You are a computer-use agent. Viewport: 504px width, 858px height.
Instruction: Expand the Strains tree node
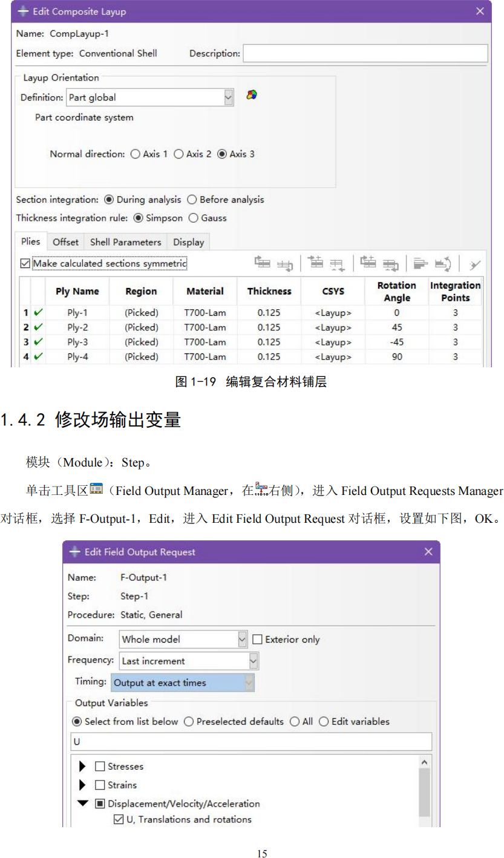[82, 785]
